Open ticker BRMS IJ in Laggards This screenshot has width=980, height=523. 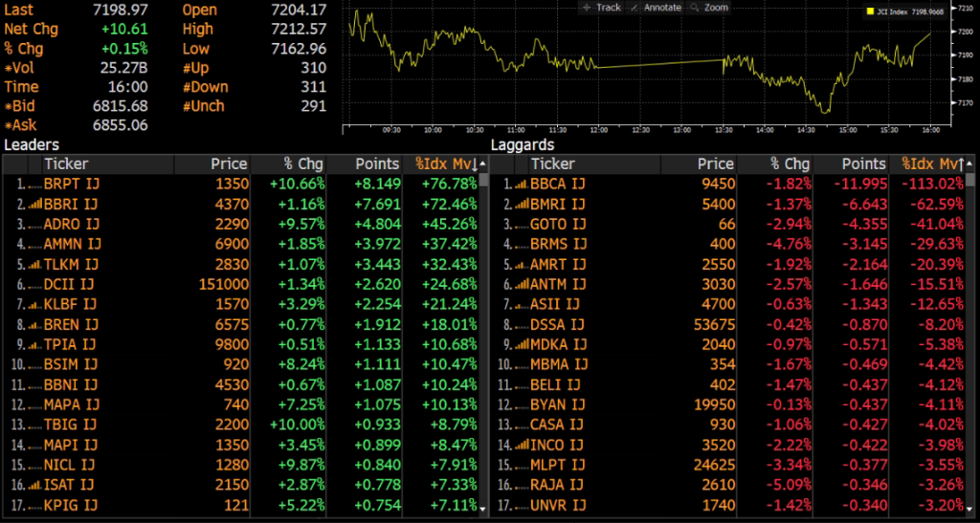coord(558,244)
